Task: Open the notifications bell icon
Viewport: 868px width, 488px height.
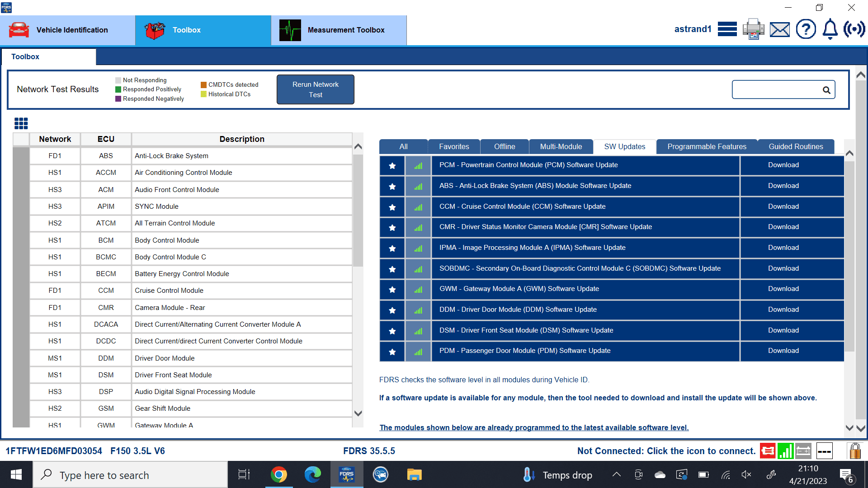Action: click(x=830, y=29)
